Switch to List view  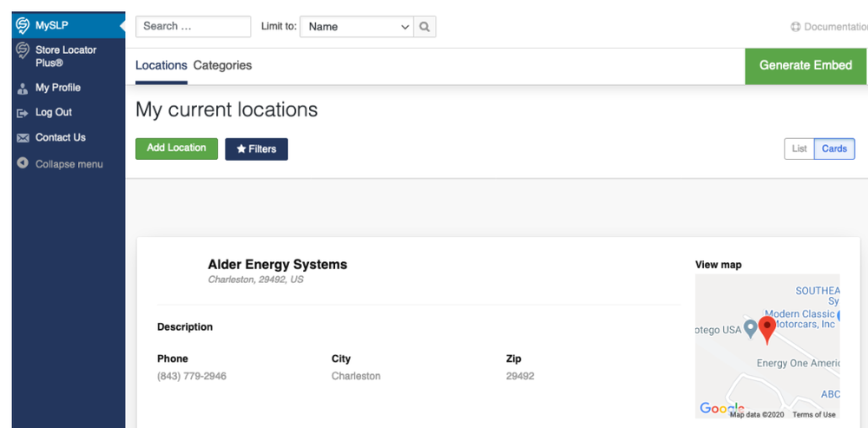pos(799,148)
